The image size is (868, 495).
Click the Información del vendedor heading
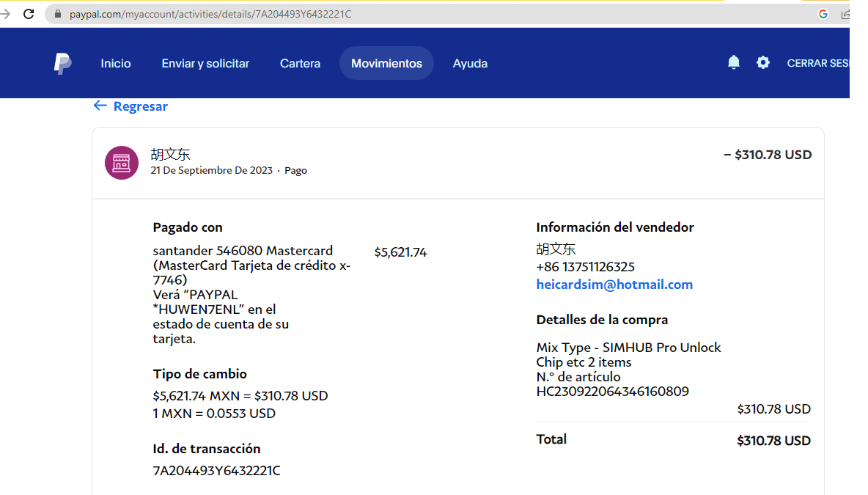(614, 227)
